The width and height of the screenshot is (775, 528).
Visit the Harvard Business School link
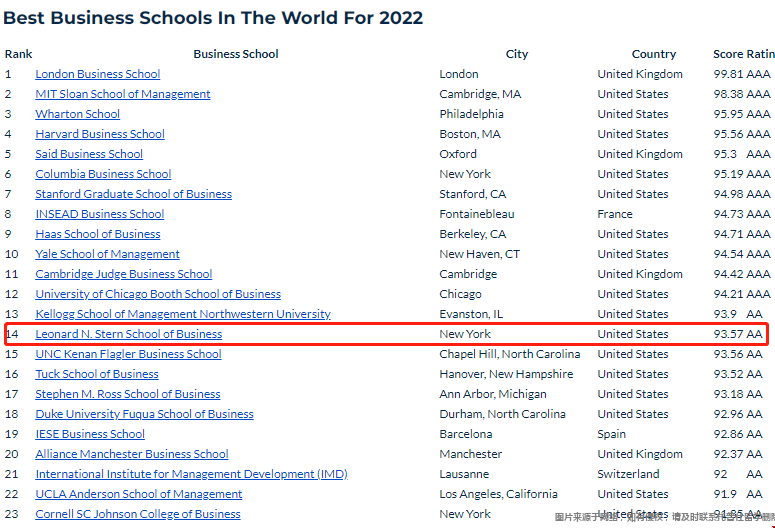coord(100,134)
